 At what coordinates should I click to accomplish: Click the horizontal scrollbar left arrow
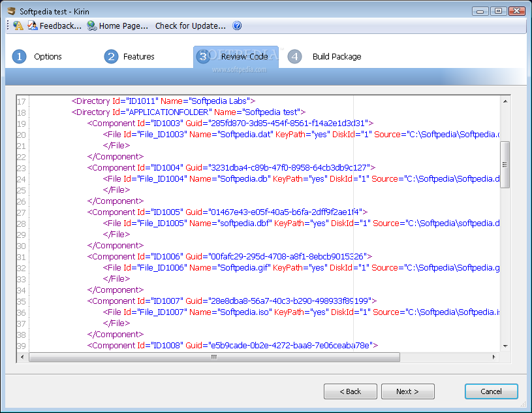[x=22, y=357]
